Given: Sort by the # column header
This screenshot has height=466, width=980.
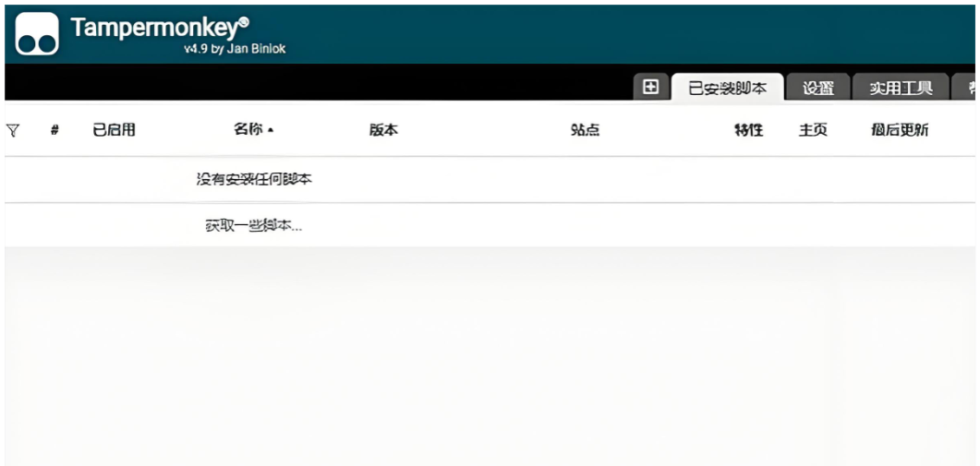Looking at the screenshot, I should [55, 130].
